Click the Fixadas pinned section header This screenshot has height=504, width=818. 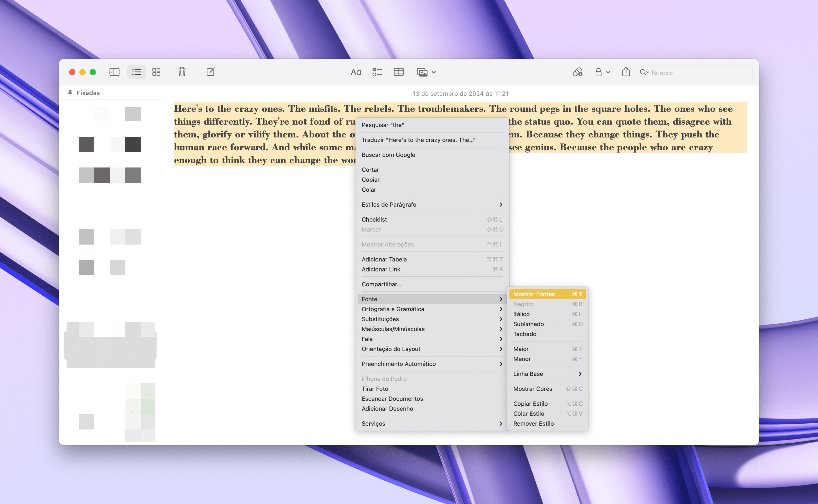click(88, 93)
